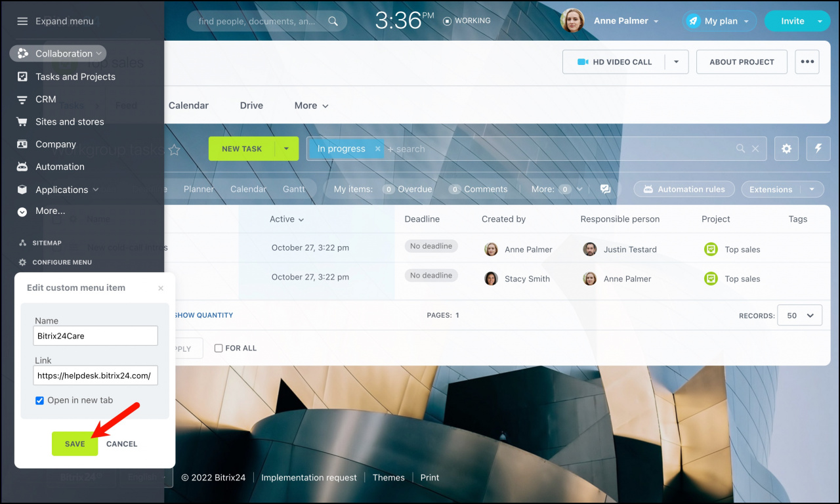Open the three-dots project options button

[807, 62]
